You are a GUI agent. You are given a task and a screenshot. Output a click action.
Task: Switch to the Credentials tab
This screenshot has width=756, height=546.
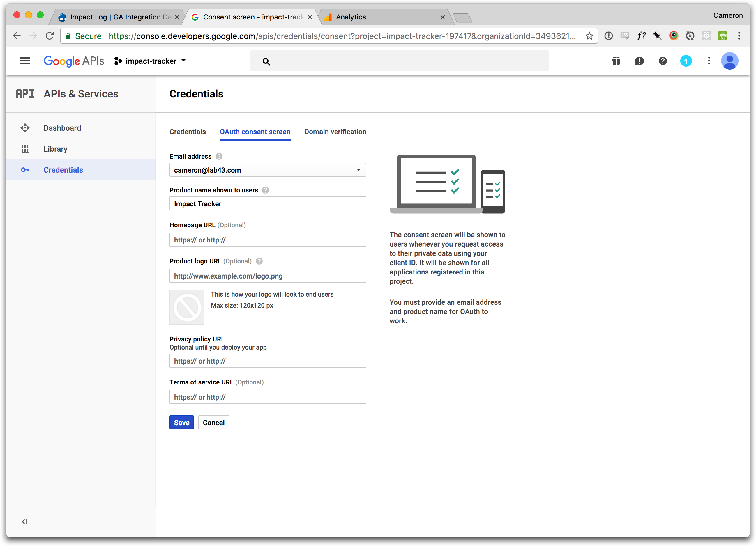click(187, 132)
